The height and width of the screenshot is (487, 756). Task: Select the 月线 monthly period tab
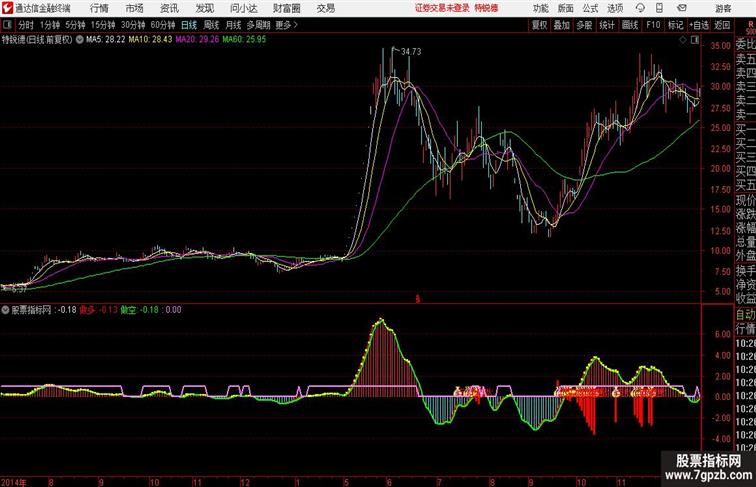click(x=233, y=25)
